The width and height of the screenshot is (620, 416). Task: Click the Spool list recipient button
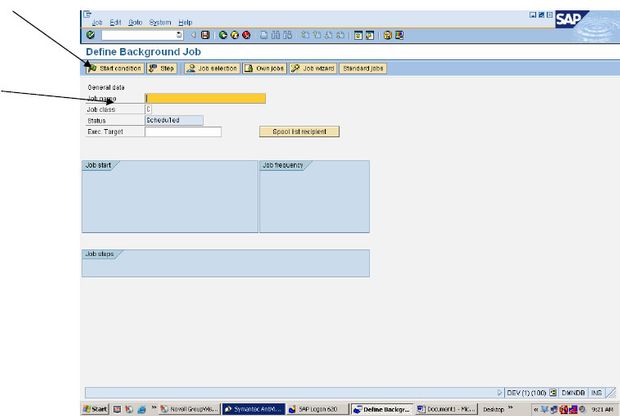point(299,132)
